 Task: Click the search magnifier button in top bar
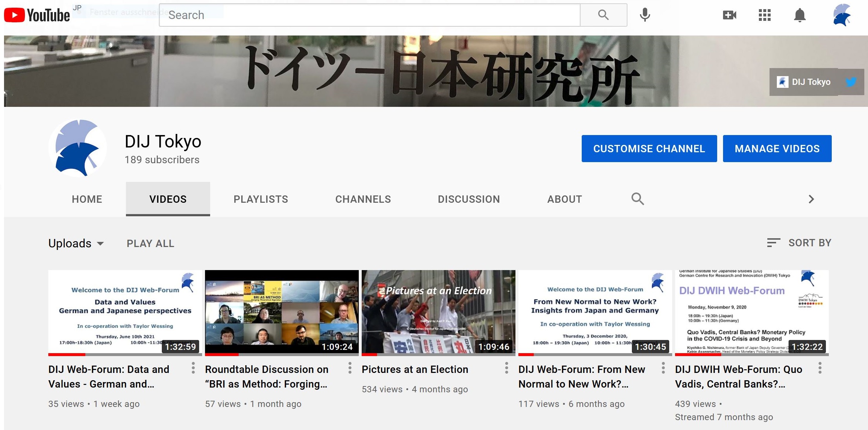[x=603, y=15]
